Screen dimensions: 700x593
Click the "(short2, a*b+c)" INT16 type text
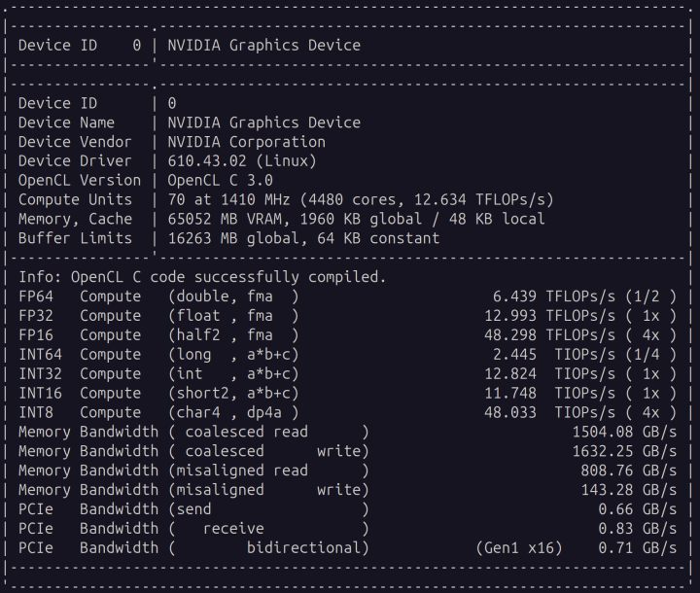(x=233, y=393)
